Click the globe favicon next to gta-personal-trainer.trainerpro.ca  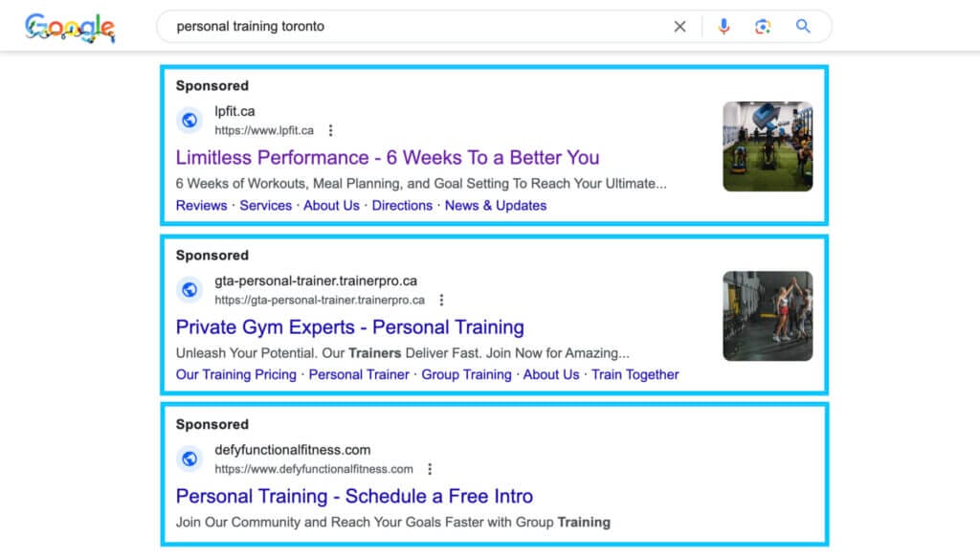(x=189, y=289)
